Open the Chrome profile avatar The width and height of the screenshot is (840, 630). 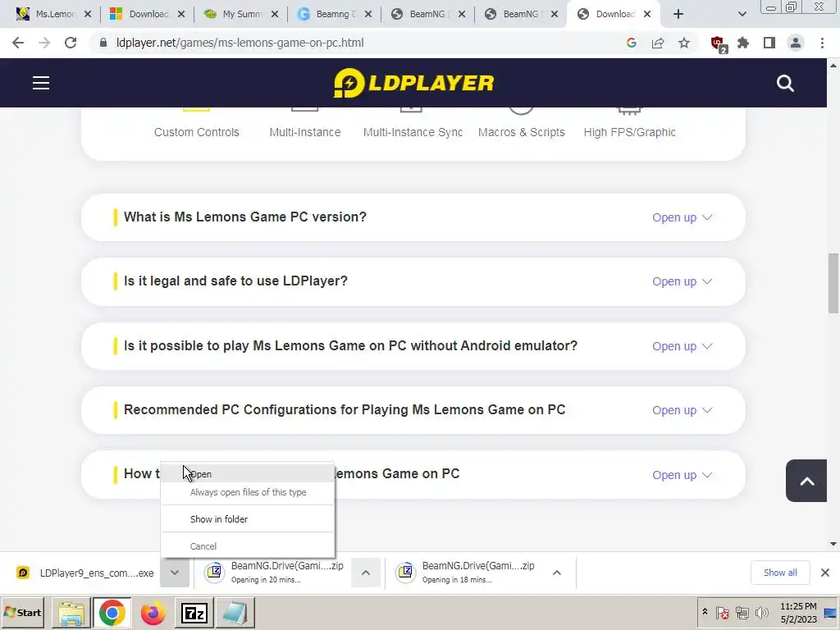click(x=796, y=43)
